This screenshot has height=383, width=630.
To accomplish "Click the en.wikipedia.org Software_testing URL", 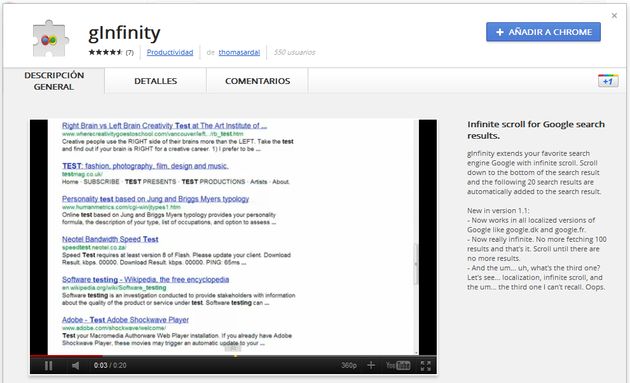I will pos(114,288).
